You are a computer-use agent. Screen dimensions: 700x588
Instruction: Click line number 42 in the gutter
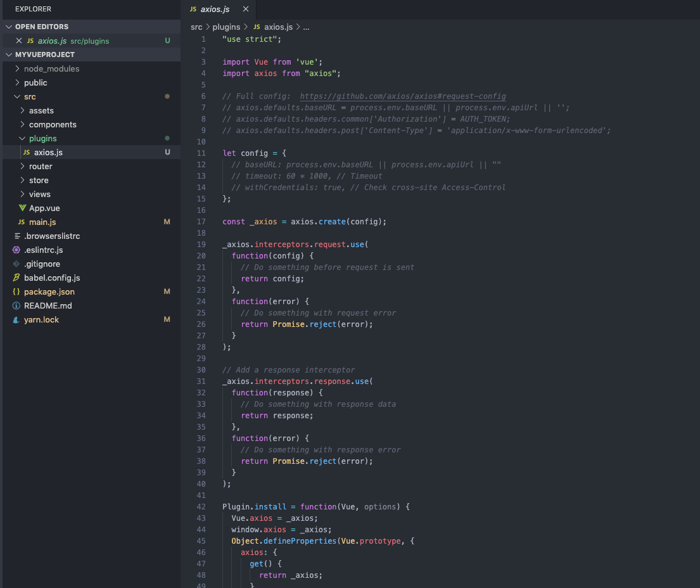pyautogui.click(x=201, y=507)
